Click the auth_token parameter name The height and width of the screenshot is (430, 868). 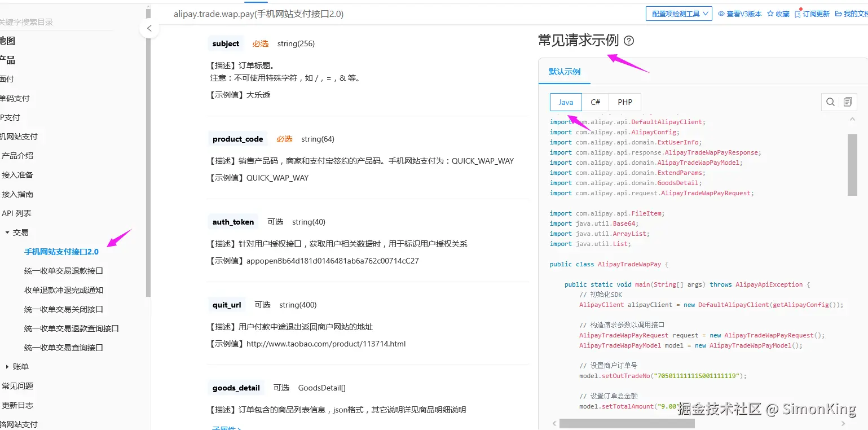pyautogui.click(x=233, y=222)
